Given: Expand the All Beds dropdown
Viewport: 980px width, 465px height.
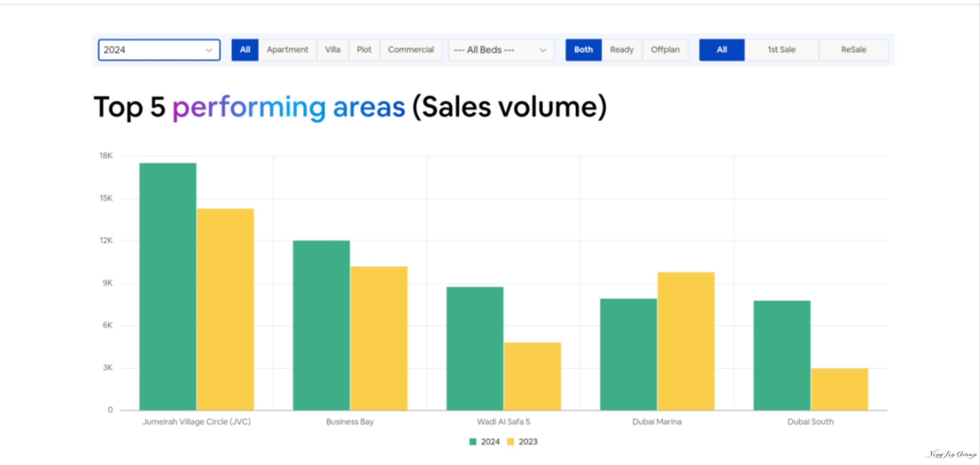Looking at the screenshot, I should [x=501, y=50].
